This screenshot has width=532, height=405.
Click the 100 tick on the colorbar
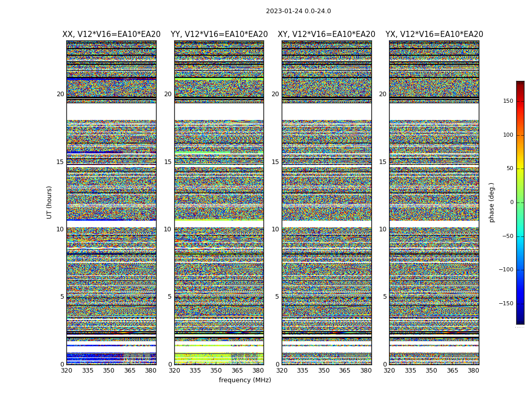point(508,135)
